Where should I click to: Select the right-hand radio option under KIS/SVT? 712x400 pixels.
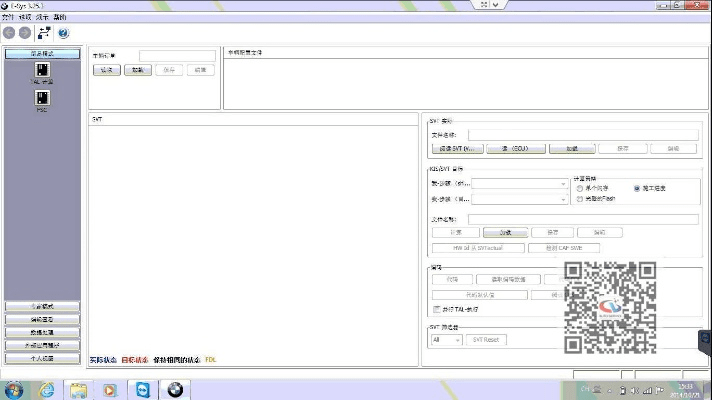637,188
